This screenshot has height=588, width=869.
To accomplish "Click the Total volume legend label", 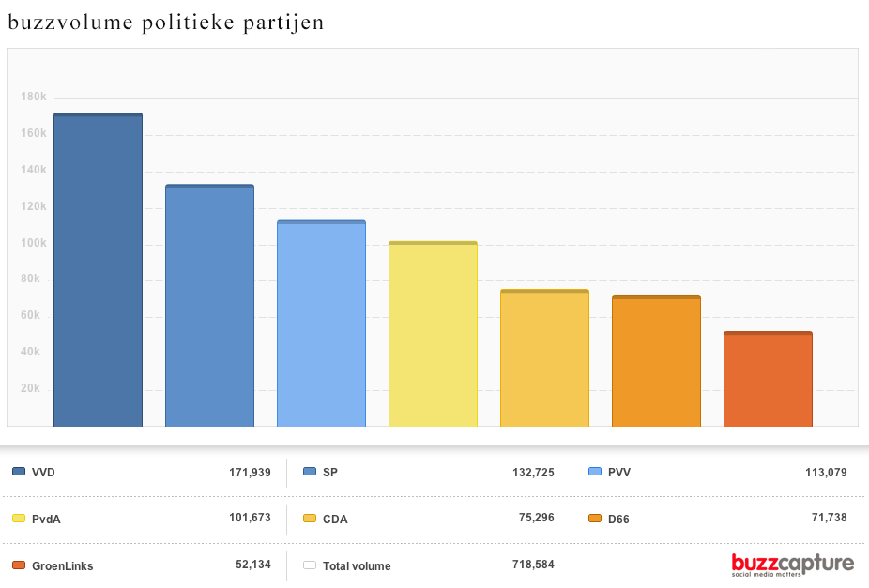I will click(x=357, y=566).
